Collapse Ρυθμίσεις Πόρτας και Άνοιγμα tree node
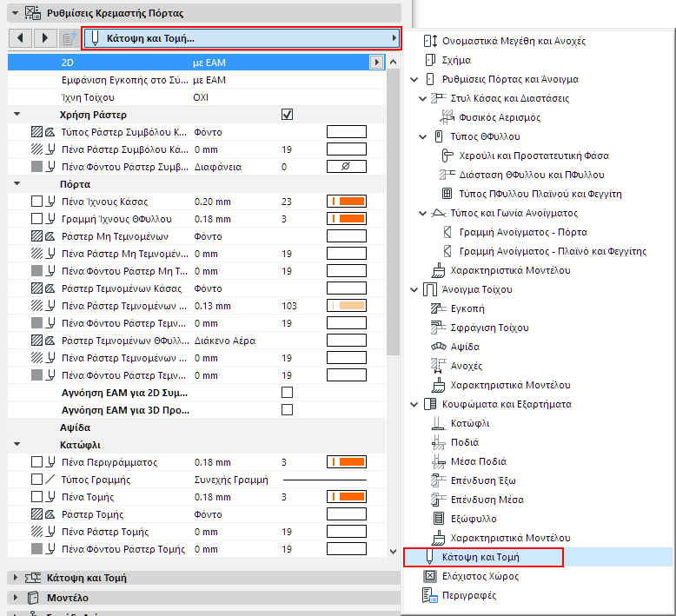 414,80
